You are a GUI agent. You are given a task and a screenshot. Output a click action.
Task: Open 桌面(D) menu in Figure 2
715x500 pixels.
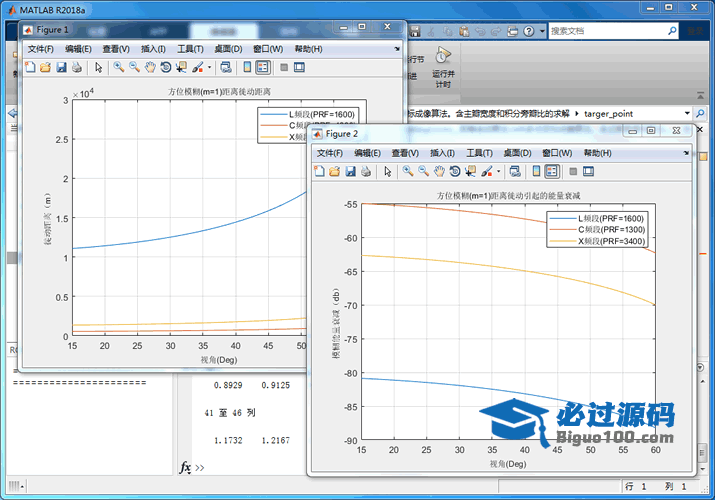pyautogui.click(x=518, y=153)
